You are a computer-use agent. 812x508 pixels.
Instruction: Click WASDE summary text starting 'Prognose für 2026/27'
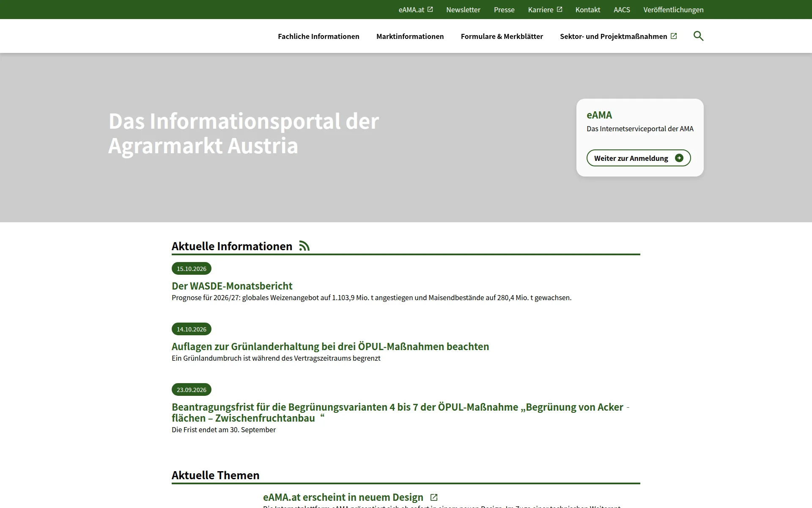coord(371,298)
